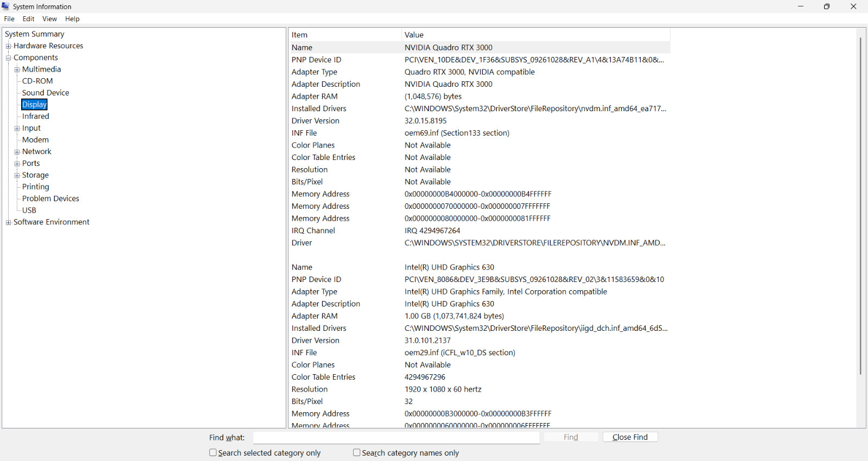Minimize the System Information window
868x461 pixels.
coord(800,7)
